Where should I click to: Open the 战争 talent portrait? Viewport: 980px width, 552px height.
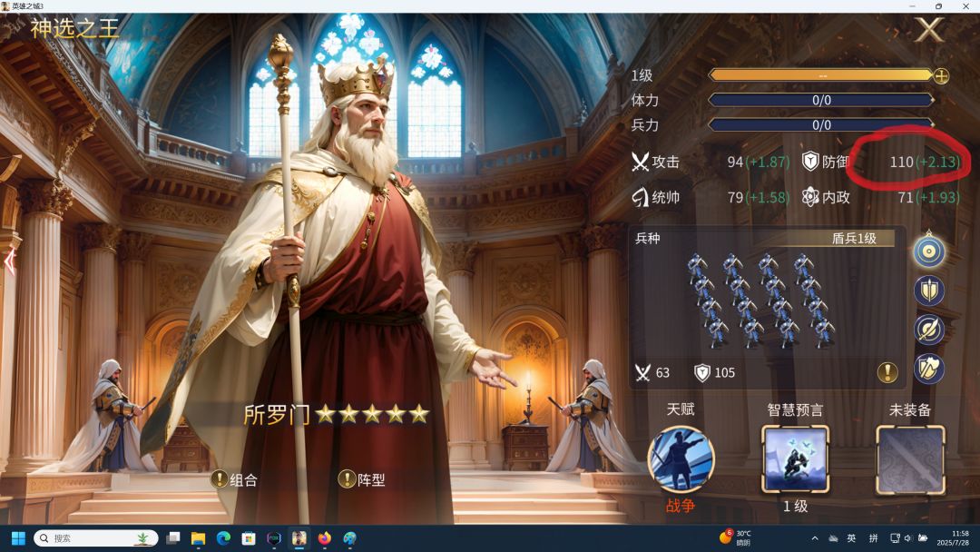(x=681, y=460)
